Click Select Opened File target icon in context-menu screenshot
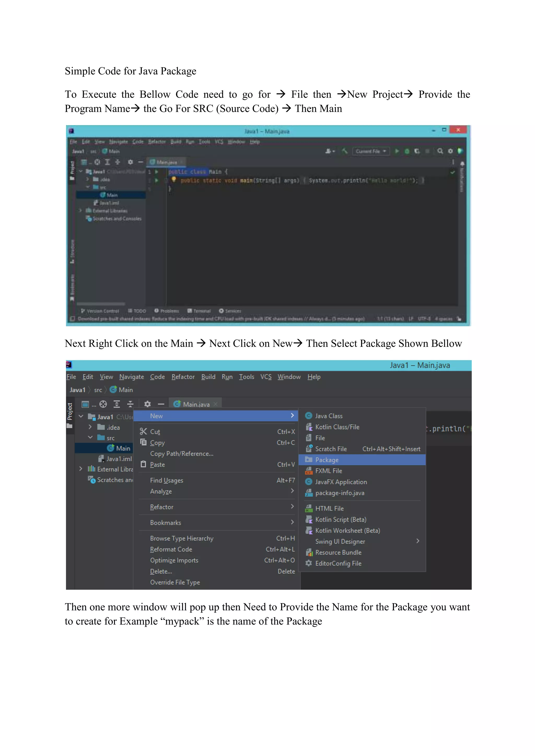Image resolution: width=535 pixels, height=756 pixels. (103, 404)
